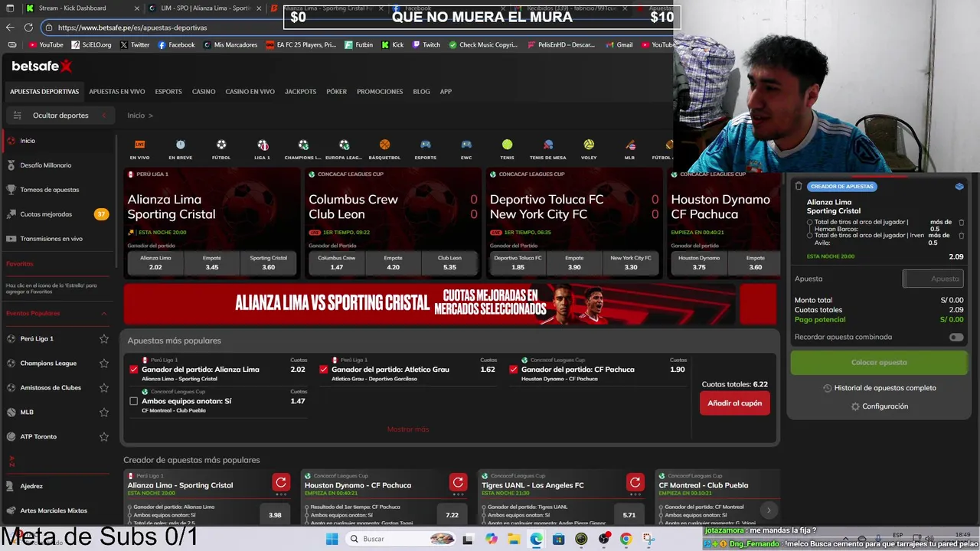Select the Europa League carousel icon
This screenshot has width=980, height=551.
click(x=344, y=145)
